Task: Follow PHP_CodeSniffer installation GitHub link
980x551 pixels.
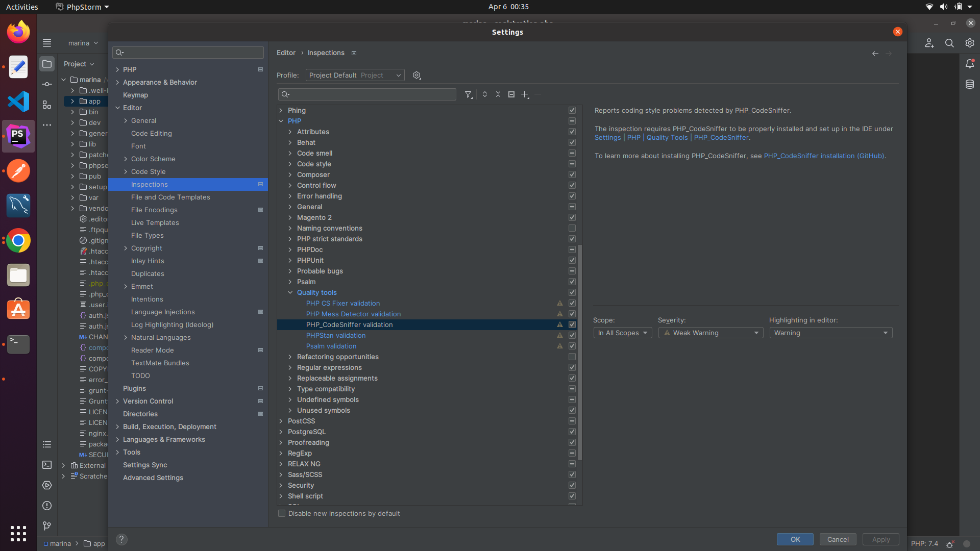Action: tap(824, 156)
